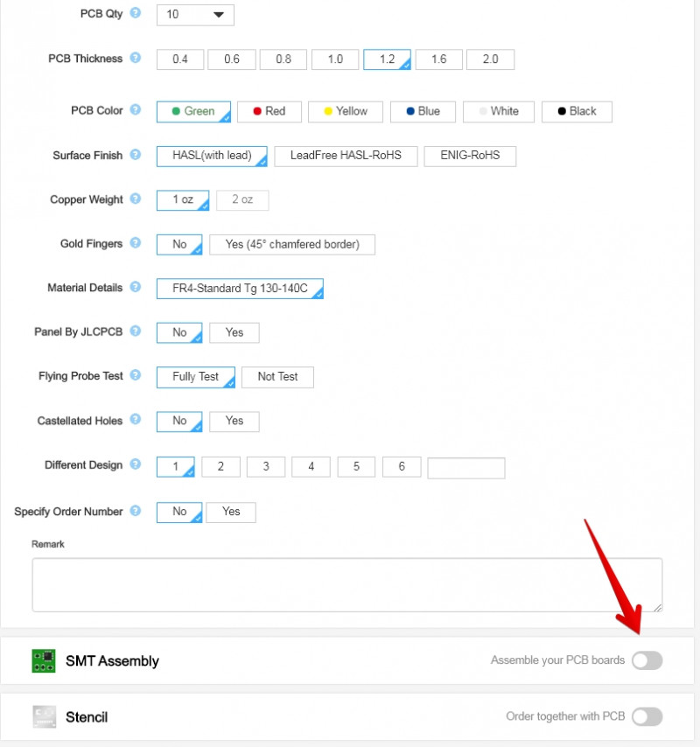Click the custom Different Design number field
Image resolution: width=700 pixels, height=747 pixels.
tap(465, 467)
